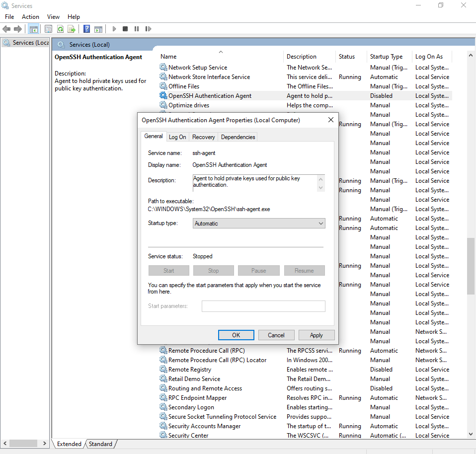Sort list by Description column header
The image size is (476, 454).
click(x=310, y=57)
